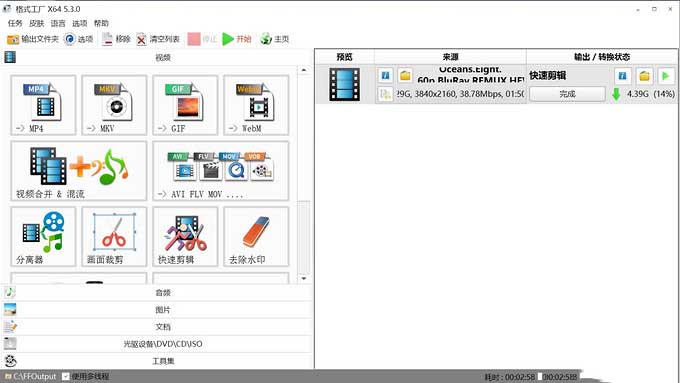Click the 完成 status button
This screenshot has width=680, height=383.
(567, 94)
